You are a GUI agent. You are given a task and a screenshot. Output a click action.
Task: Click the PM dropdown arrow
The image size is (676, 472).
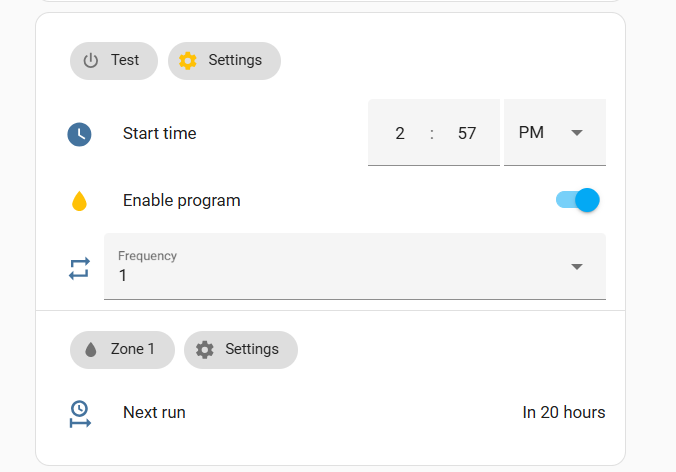pyautogui.click(x=577, y=133)
